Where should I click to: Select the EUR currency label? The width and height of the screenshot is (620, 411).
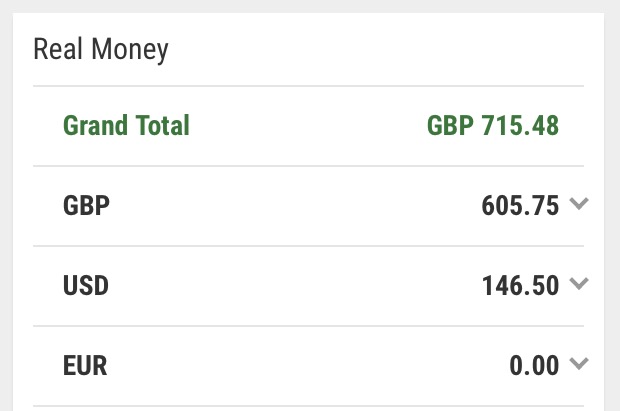click(85, 366)
